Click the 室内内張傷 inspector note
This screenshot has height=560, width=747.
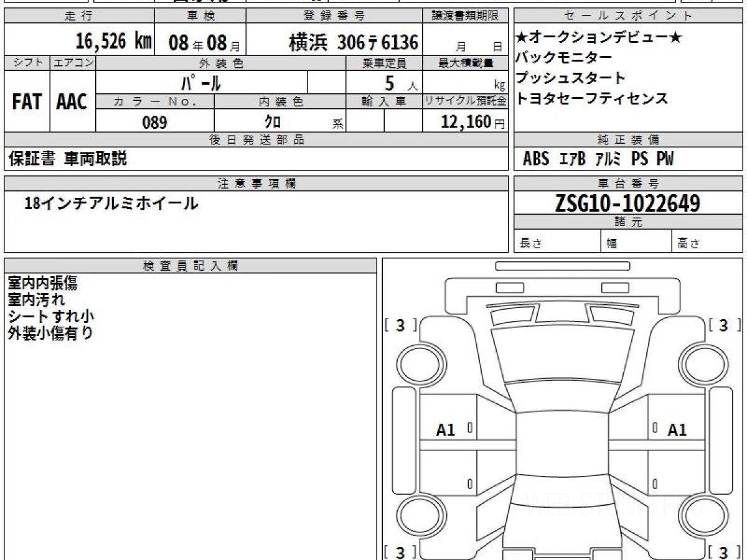click(42, 284)
